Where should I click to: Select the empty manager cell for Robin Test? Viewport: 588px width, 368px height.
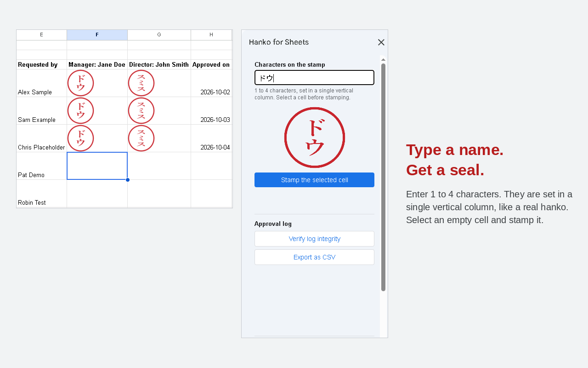[97, 193]
